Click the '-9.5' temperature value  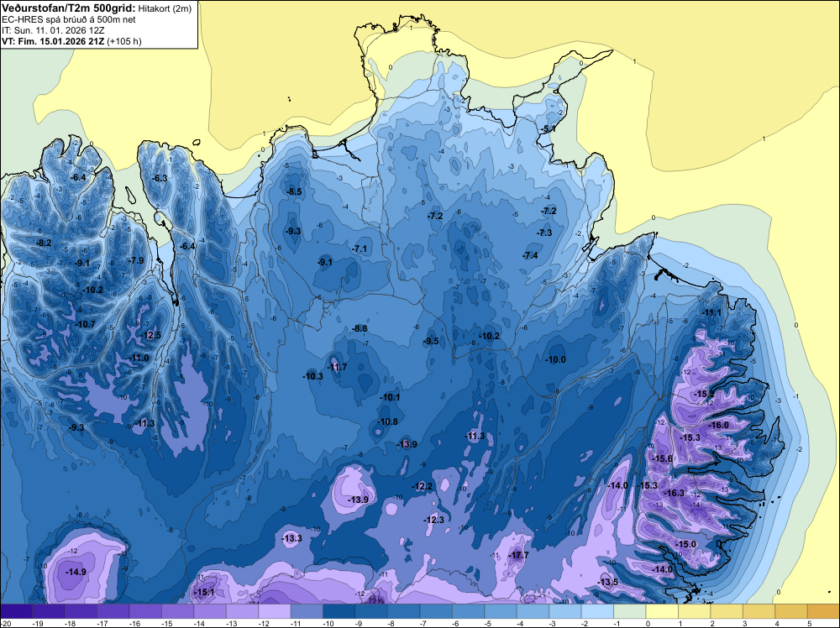pyautogui.click(x=431, y=341)
